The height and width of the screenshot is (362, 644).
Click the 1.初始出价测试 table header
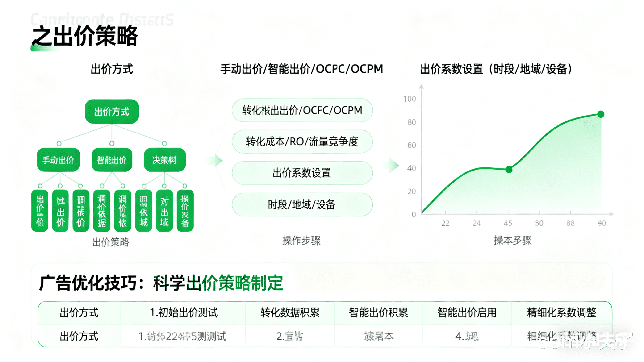184,312
